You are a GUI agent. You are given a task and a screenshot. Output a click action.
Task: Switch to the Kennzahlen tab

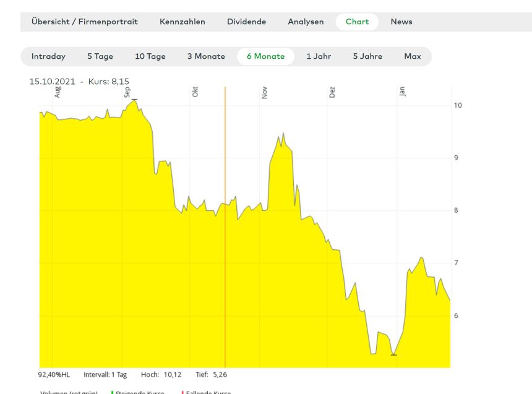[x=182, y=22]
